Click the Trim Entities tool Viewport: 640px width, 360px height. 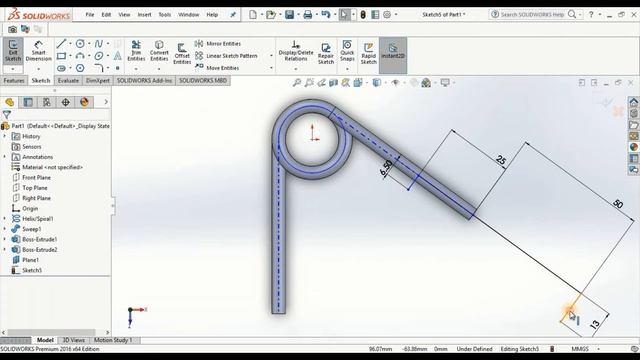click(x=136, y=51)
